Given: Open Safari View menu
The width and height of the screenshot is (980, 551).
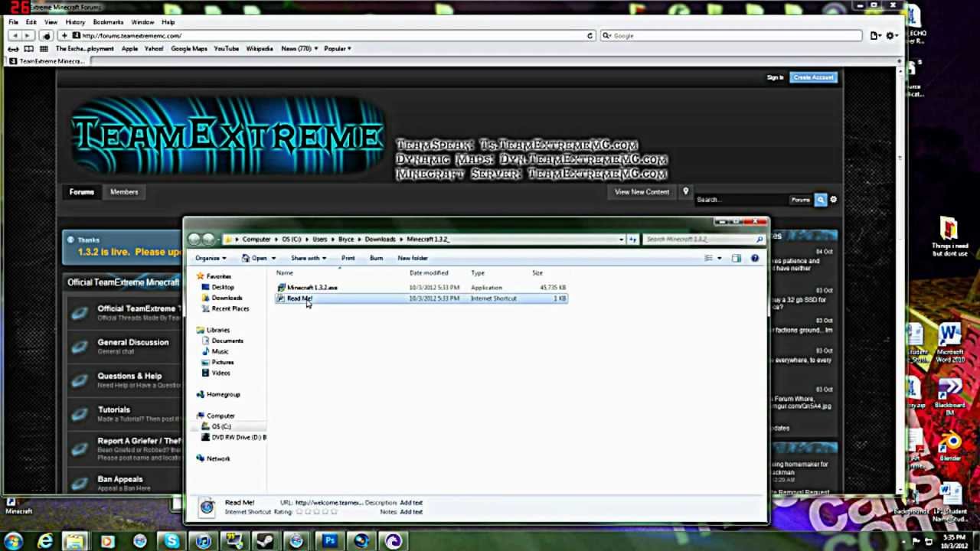Looking at the screenshot, I should point(51,22).
